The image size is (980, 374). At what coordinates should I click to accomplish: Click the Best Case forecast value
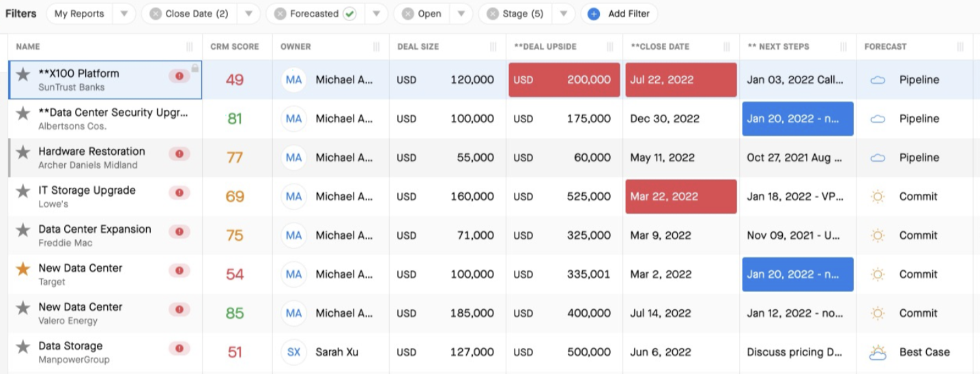(x=925, y=352)
